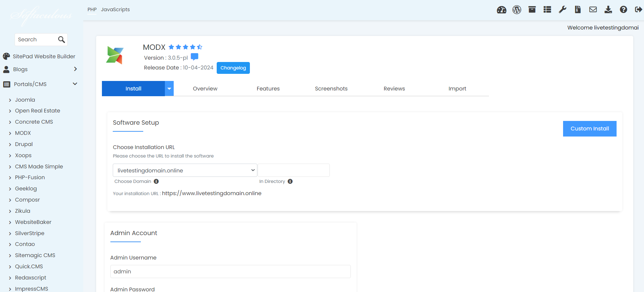Select ImpressCMS in the sidebar
The height and width of the screenshot is (292, 644).
tap(31, 289)
